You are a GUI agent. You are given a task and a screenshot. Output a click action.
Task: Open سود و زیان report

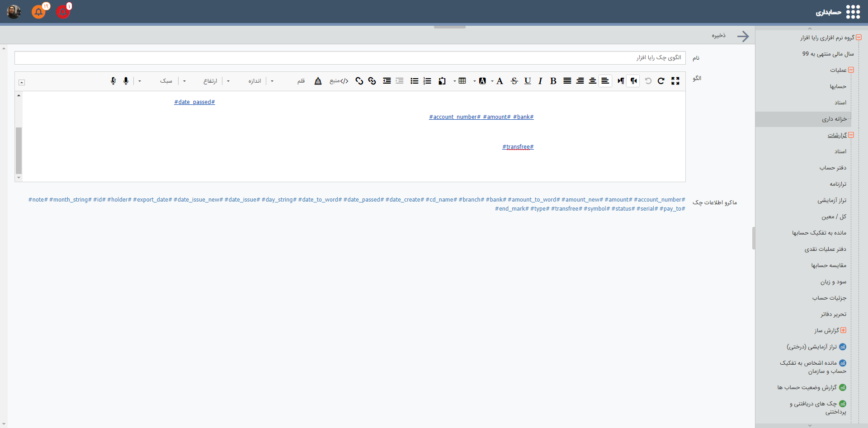833,282
